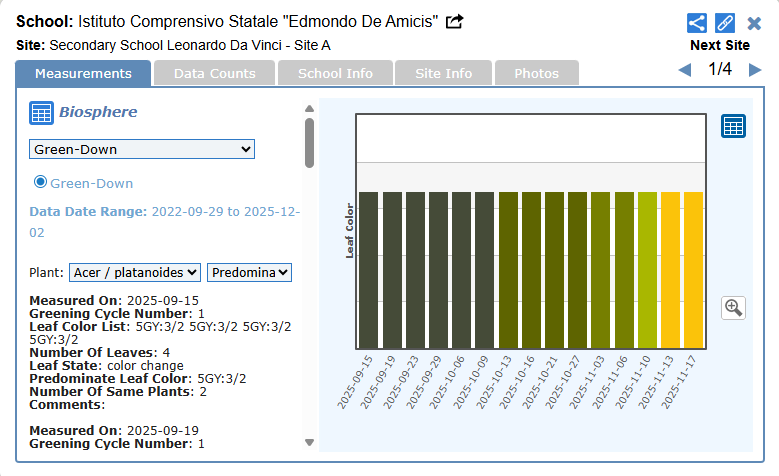This screenshot has width=779, height=476.
Task: Show data table icon beside chart
Action: coord(733,126)
